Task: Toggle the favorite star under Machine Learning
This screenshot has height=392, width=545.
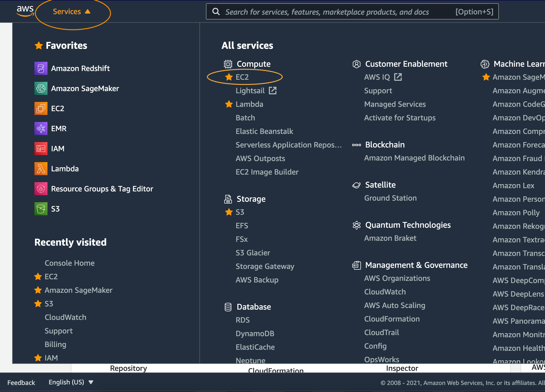Action: point(486,77)
